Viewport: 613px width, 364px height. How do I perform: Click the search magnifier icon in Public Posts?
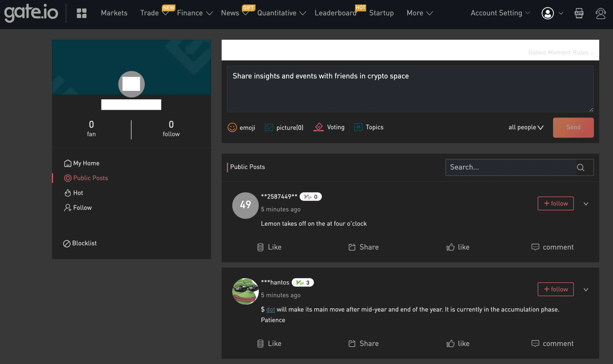point(581,167)
